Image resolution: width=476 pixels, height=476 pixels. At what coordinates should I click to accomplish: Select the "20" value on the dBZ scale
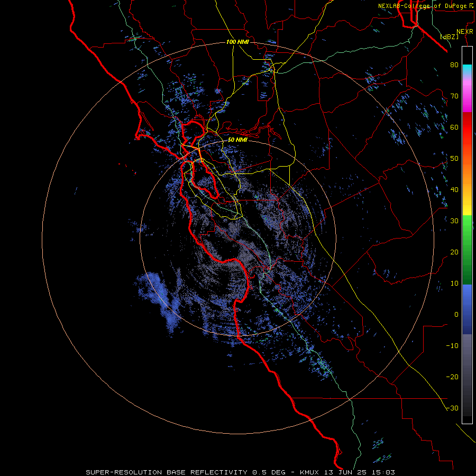454,252
